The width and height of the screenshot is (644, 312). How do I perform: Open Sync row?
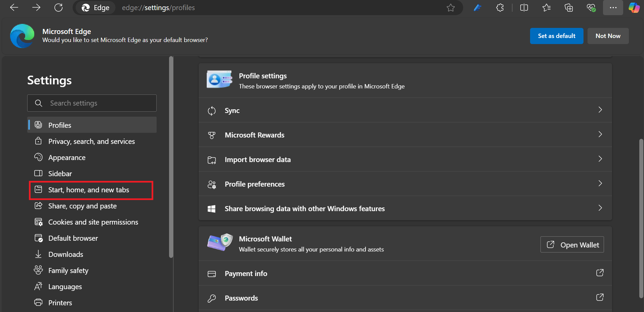tap(405, 110)
